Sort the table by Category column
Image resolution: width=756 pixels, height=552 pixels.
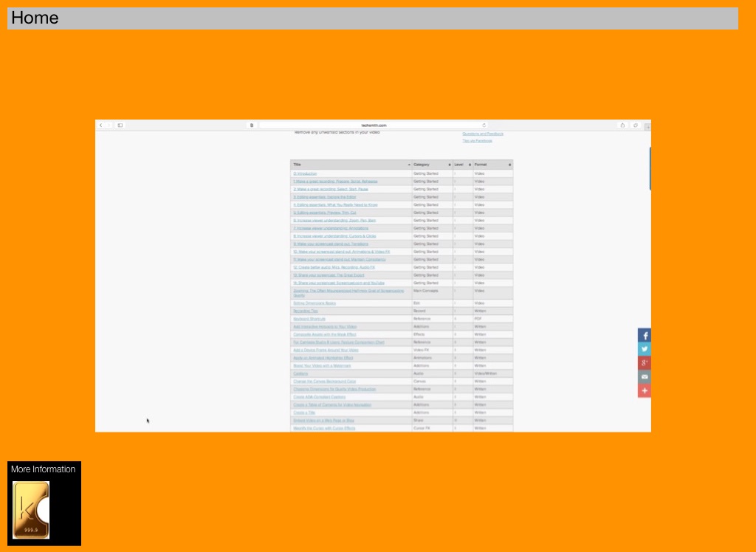[431, 165]
